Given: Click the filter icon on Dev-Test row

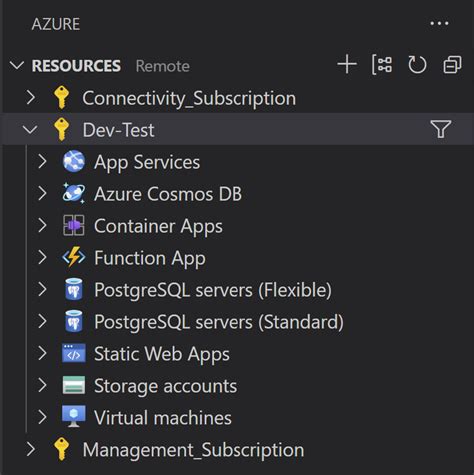Looking at the screenshot, I should tap(441, 129).
